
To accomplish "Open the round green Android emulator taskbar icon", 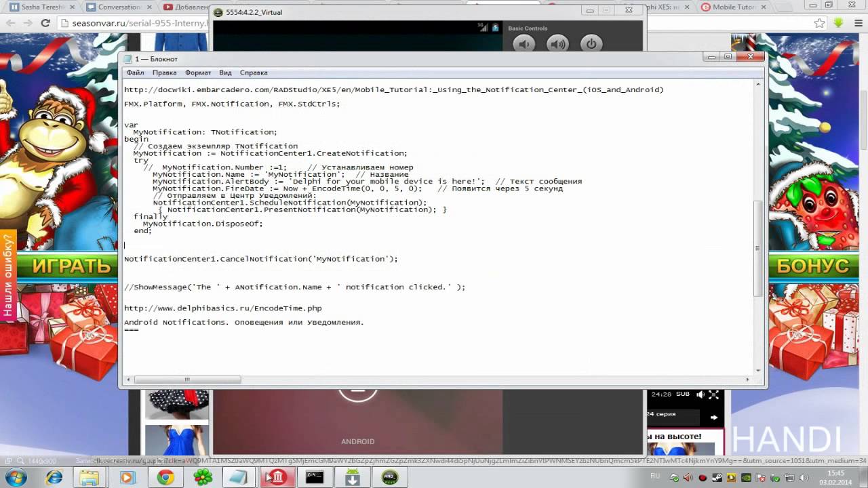I will (x=389, y=477).
